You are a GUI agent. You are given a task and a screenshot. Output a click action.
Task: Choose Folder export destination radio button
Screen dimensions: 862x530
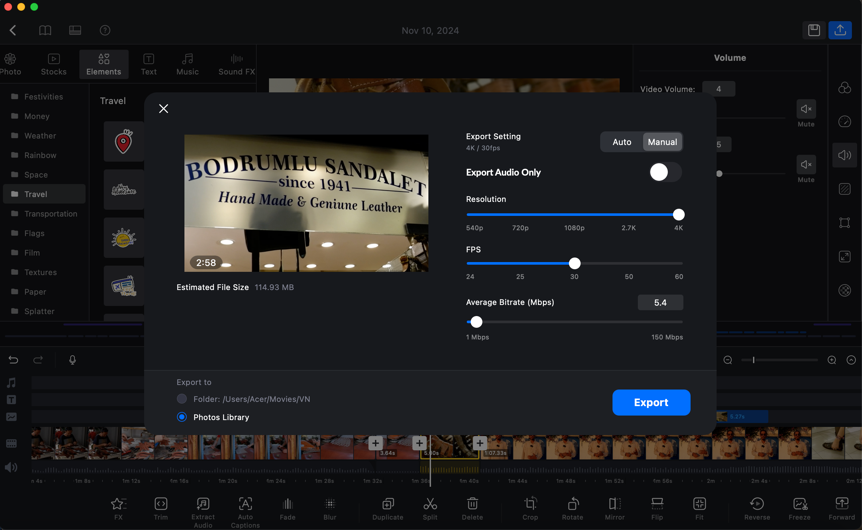(x=182, y=399)
